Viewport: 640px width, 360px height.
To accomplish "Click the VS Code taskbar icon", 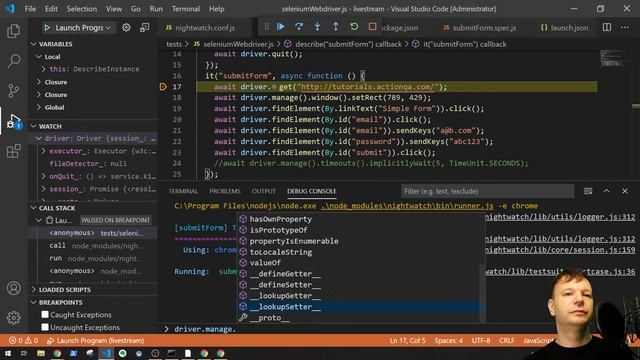I will (106, 353).
